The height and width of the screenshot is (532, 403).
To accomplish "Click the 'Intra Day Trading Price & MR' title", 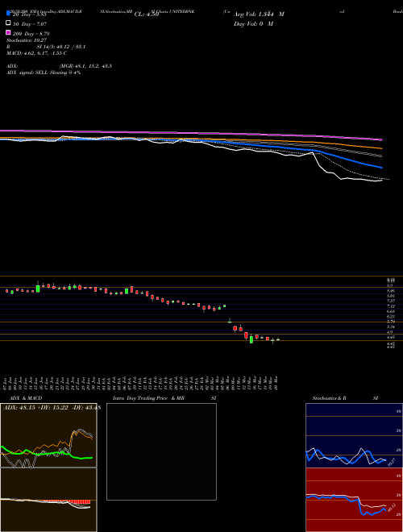I will click(148, 398).
